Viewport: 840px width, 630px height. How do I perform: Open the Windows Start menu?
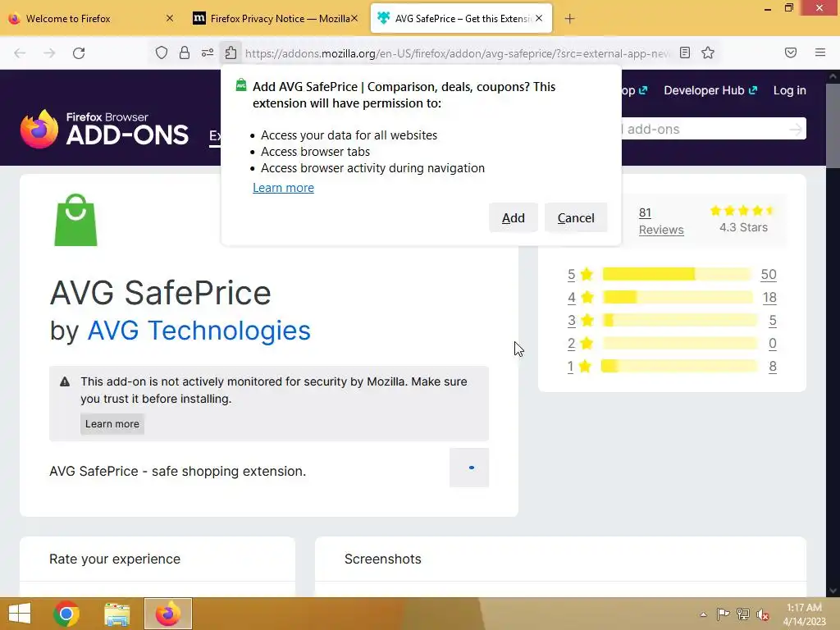20,614
